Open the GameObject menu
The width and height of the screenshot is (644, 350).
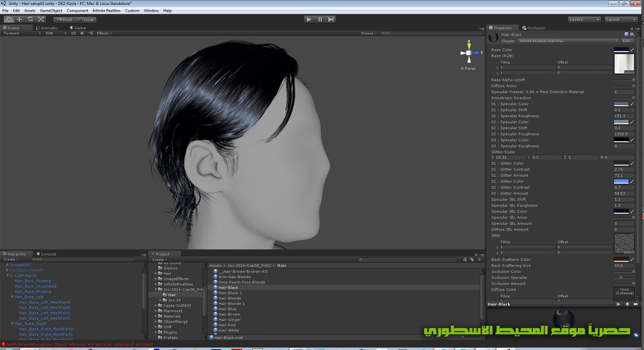(51, 10)
